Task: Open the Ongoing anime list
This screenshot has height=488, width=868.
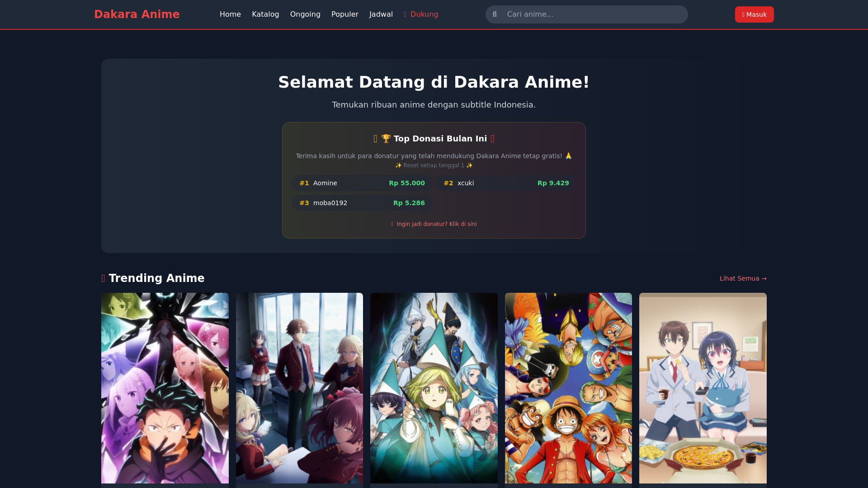Action: 305,14
